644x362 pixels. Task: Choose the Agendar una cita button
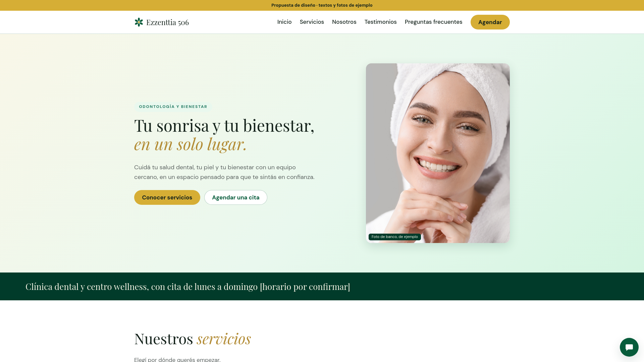[x=236, y=197]
